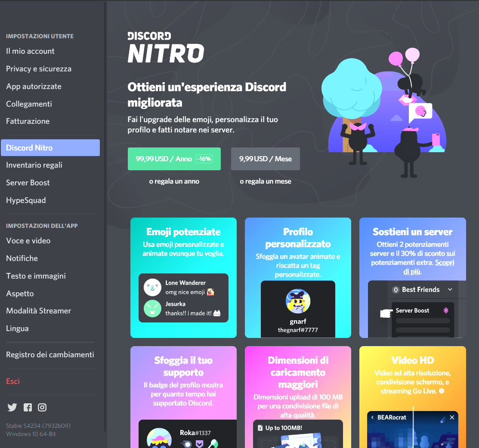Viewport: 479px width, 448px height.
Task: Click the Discord Nitro logo
Action: pos(166,47)
